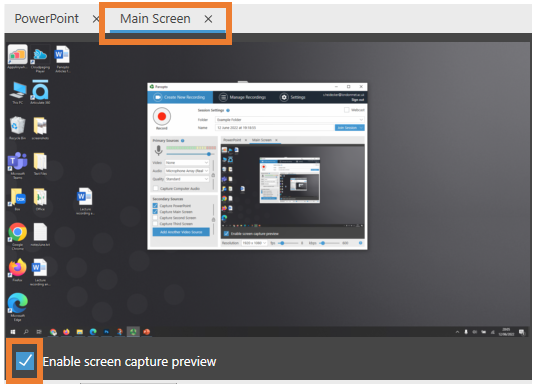
Task: Click the red Record button
Action: point(162,117)
